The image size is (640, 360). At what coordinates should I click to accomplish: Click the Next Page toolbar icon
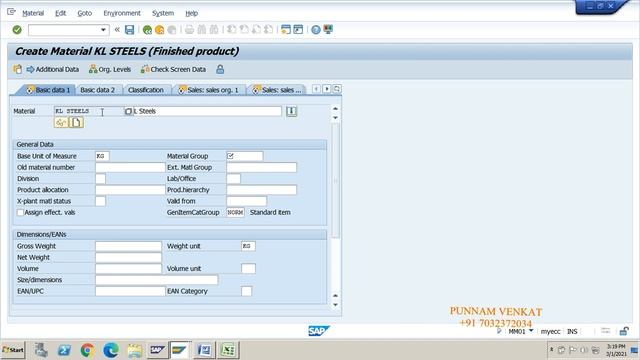(256, 30)
